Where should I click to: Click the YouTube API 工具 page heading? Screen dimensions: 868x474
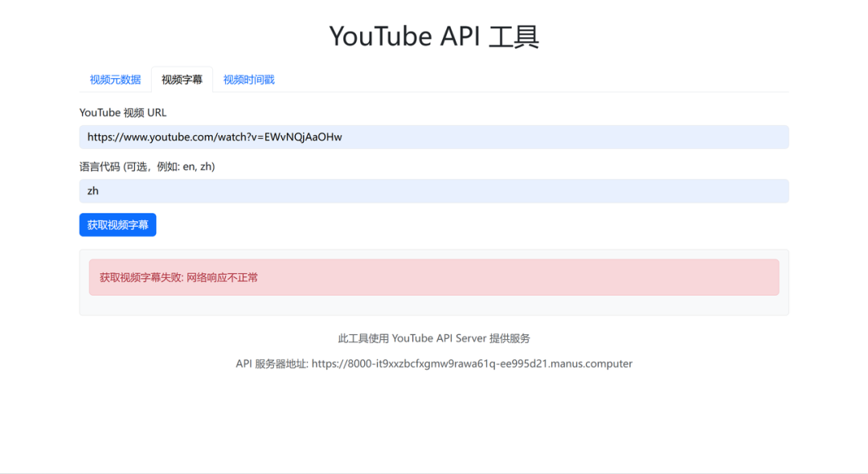434,36
